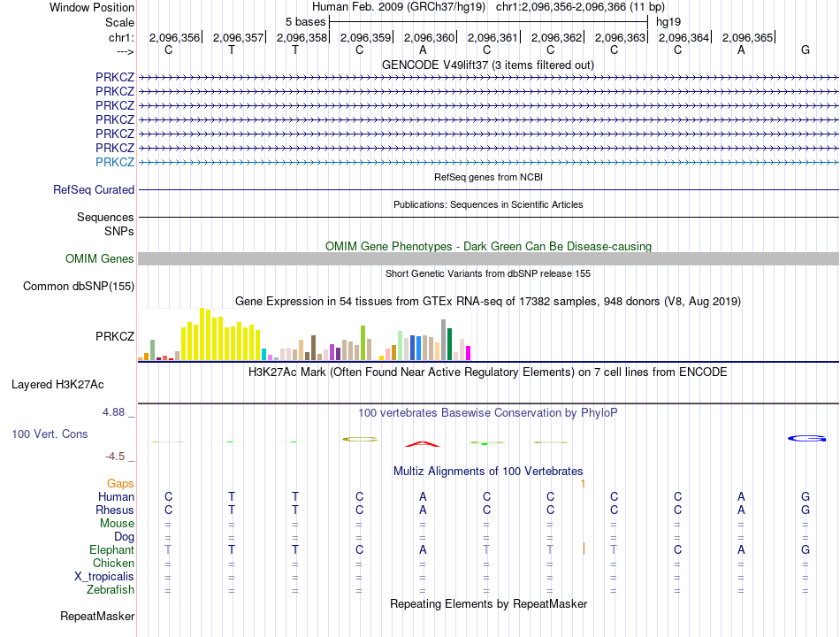The height and width of the screenshot is (637, 840).
Task: Select the Dog alignment row label
Action: (124, 537)
